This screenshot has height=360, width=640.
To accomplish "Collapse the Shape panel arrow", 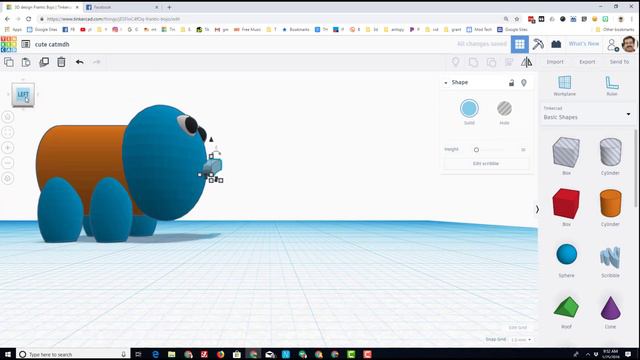I will pos(446,83).
